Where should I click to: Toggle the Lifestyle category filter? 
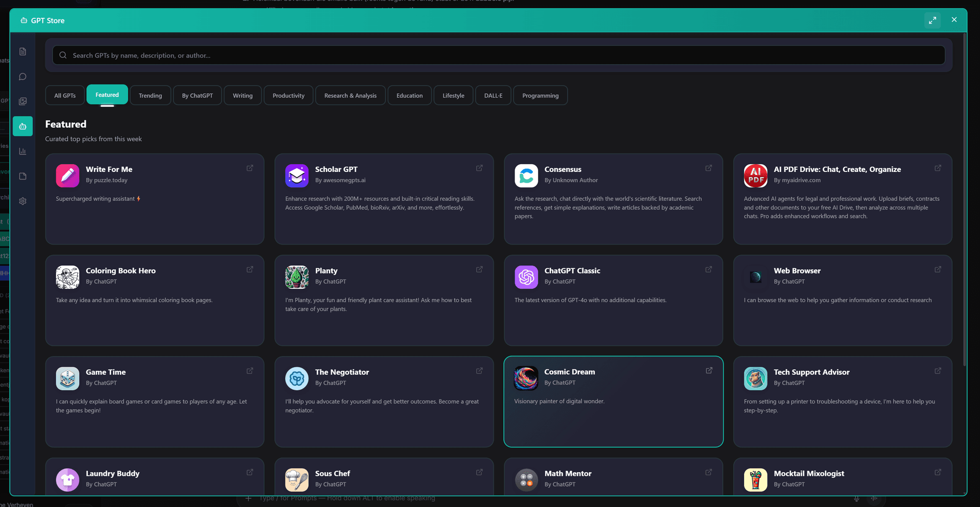coord(453,95)
